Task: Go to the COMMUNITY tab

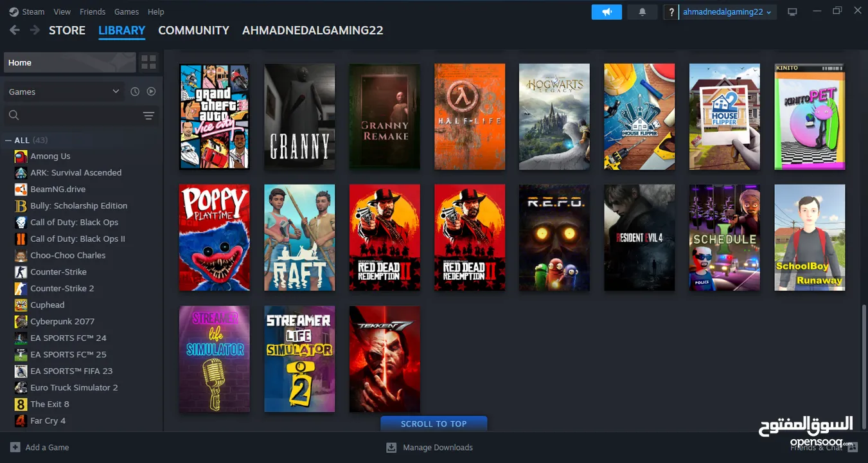Action: click(x=193, y=30)
